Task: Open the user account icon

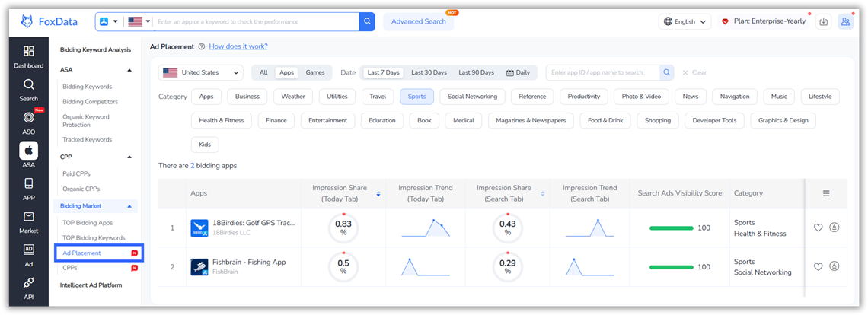Action: [845, 21]
